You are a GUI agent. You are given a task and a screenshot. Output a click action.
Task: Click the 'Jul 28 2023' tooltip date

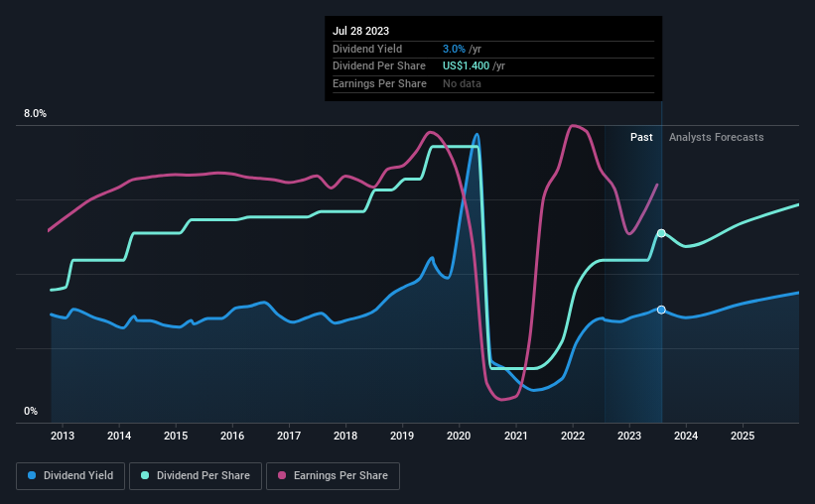pos(360,31)
